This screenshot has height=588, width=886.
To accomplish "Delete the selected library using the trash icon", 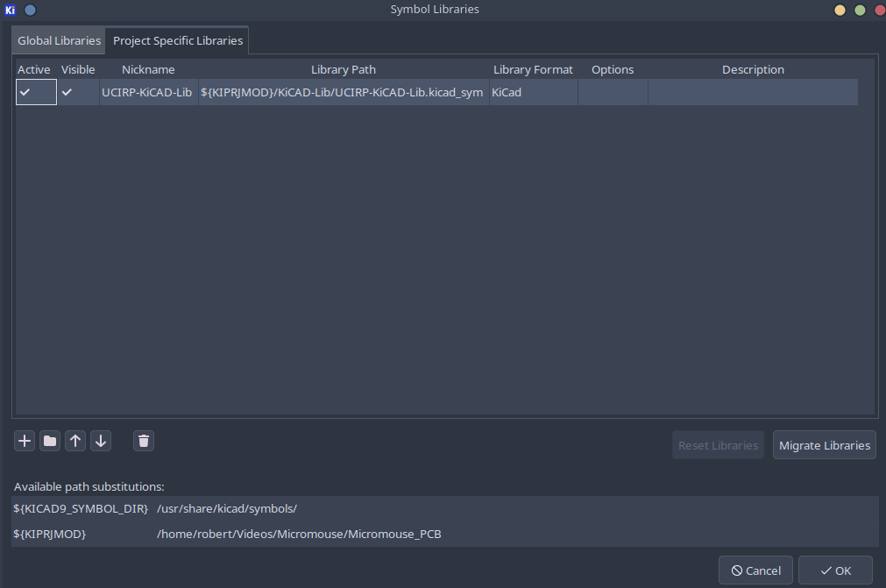I will click(143, 441).
